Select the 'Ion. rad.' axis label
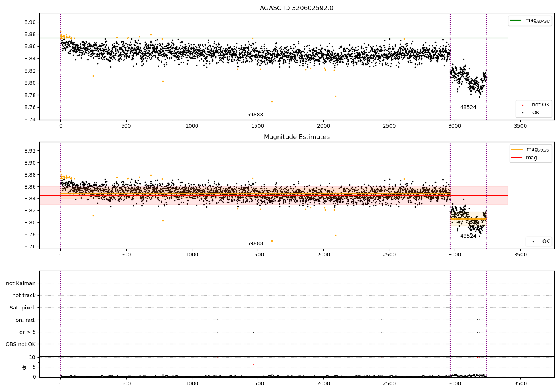 (25, 320)
